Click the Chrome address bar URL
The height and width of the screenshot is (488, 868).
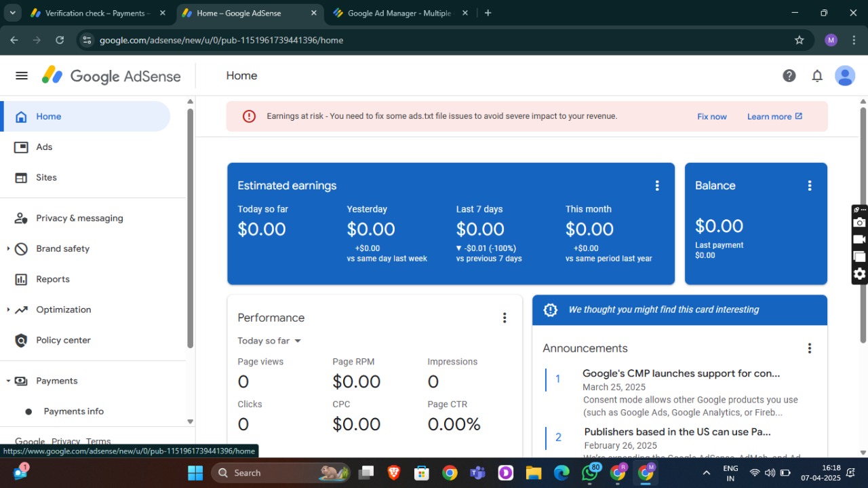tap(221, 40)
